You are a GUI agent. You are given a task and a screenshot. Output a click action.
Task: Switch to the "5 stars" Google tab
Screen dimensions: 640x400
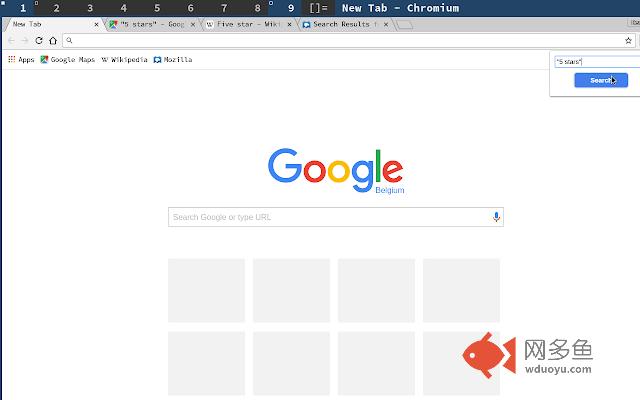[x=152, y=24]
